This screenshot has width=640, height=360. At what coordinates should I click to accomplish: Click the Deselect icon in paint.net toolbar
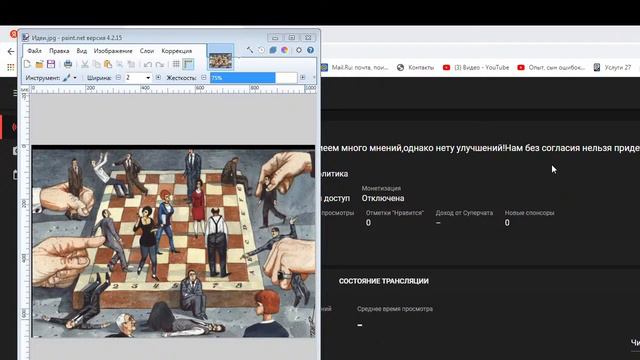(131, 64)
